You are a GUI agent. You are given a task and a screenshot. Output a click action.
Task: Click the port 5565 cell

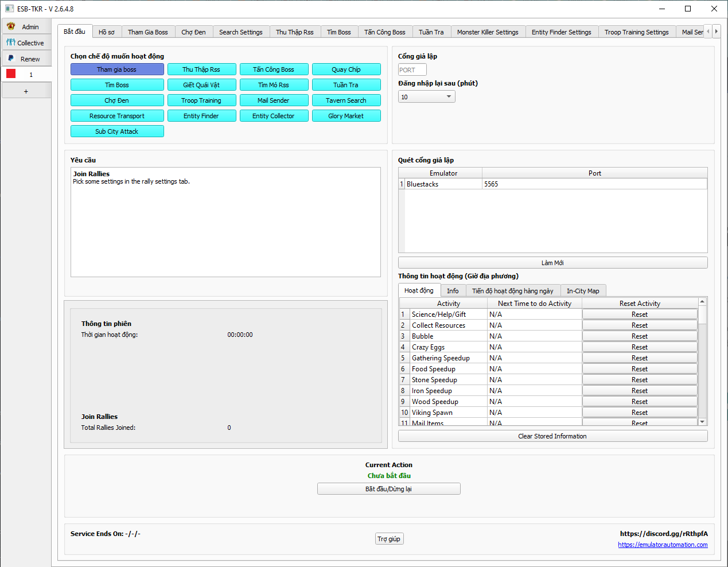[x=595, y=184]
